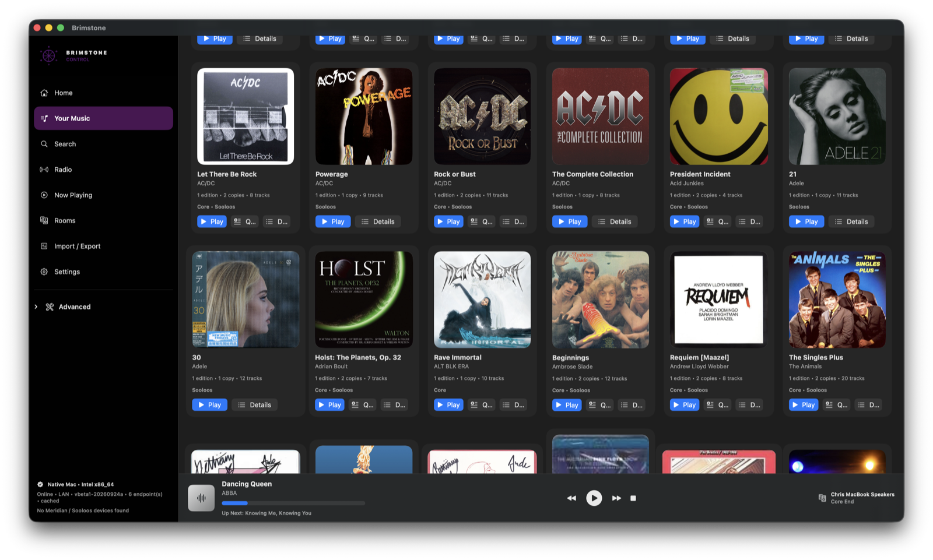Open details for Requiem [Maazel]
Viewport: 933px width, 560px height.
coord(750,405)
